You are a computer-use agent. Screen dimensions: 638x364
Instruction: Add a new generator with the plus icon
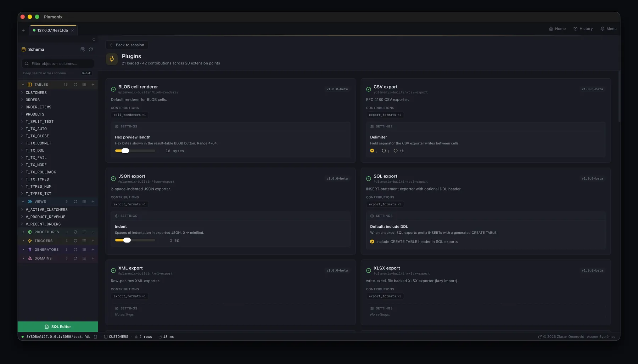93,250
